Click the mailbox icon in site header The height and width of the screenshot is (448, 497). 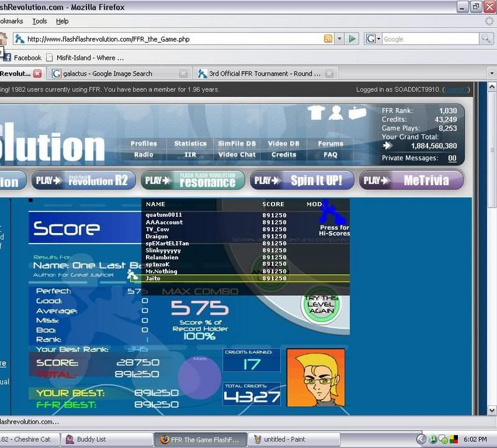[357, 112]
